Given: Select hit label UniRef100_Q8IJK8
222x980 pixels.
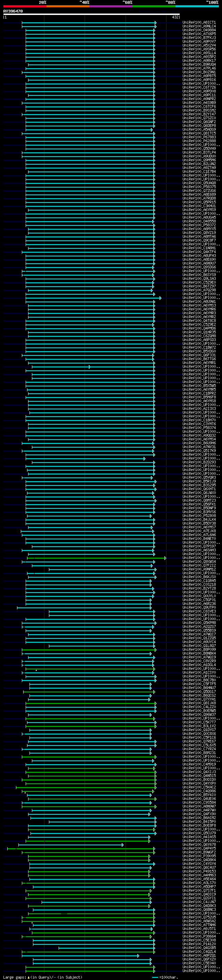Looking at the screenshot, I should [x=199, y=703].
